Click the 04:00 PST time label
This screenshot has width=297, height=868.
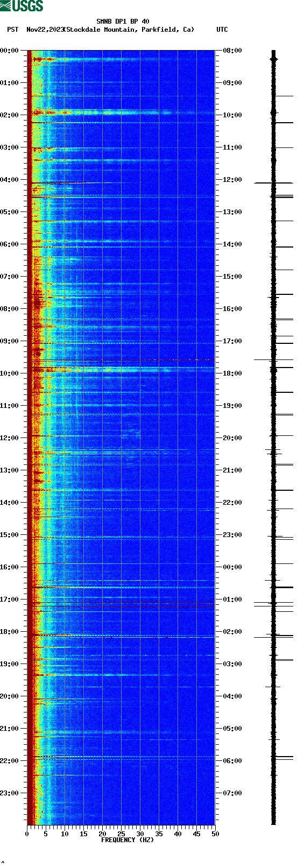[x=9, y=180]
